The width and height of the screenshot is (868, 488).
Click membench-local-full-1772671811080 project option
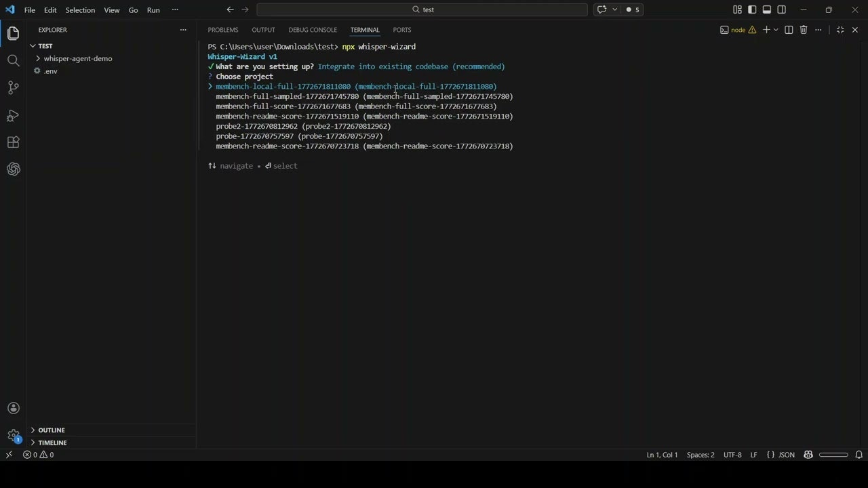(356, 87)
